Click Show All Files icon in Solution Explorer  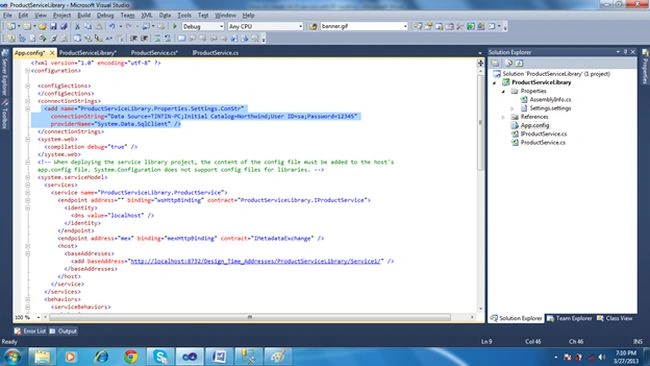[x=508, y=63]
